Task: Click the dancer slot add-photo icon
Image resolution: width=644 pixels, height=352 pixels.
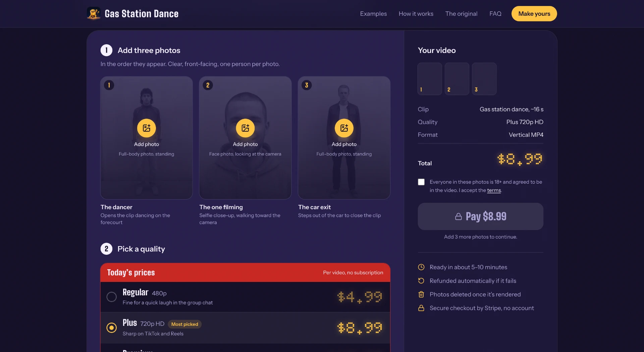Action: click(147, 128)
